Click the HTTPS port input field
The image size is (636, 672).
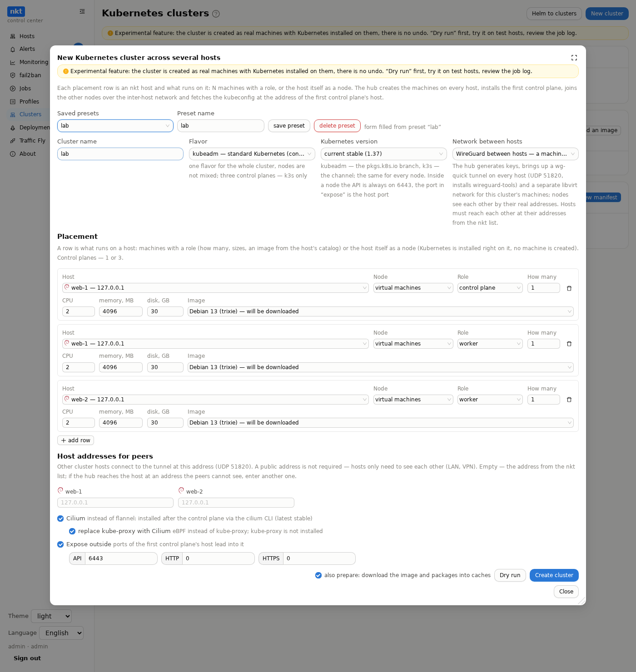click(x=319, y=558)
